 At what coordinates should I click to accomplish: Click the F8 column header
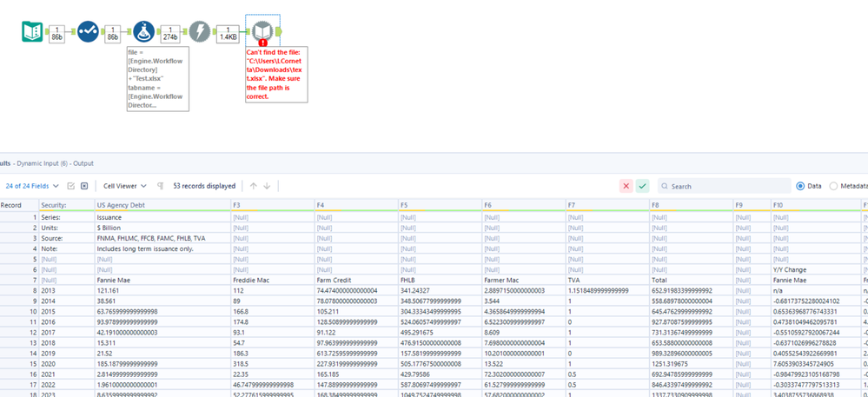(x=691, y=205)
